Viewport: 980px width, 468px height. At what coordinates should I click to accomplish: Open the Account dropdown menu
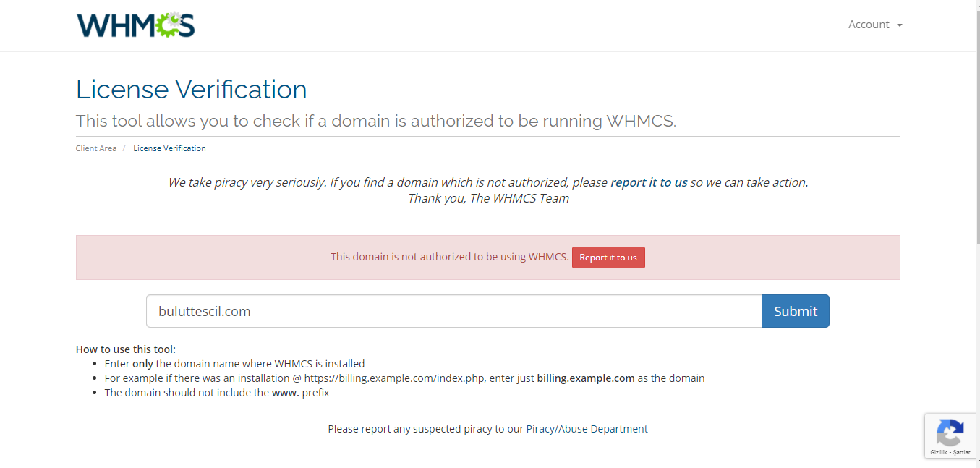tap(875, 25)
